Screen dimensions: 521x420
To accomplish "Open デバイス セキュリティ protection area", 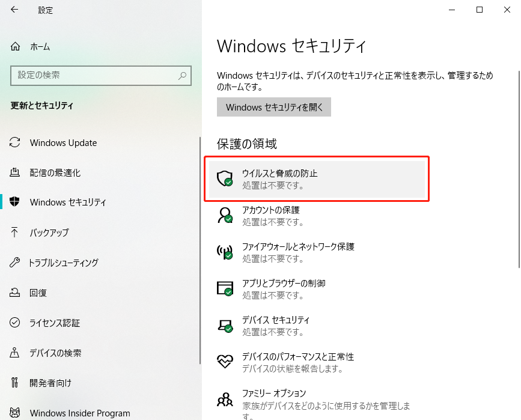I will click(317, 326).
